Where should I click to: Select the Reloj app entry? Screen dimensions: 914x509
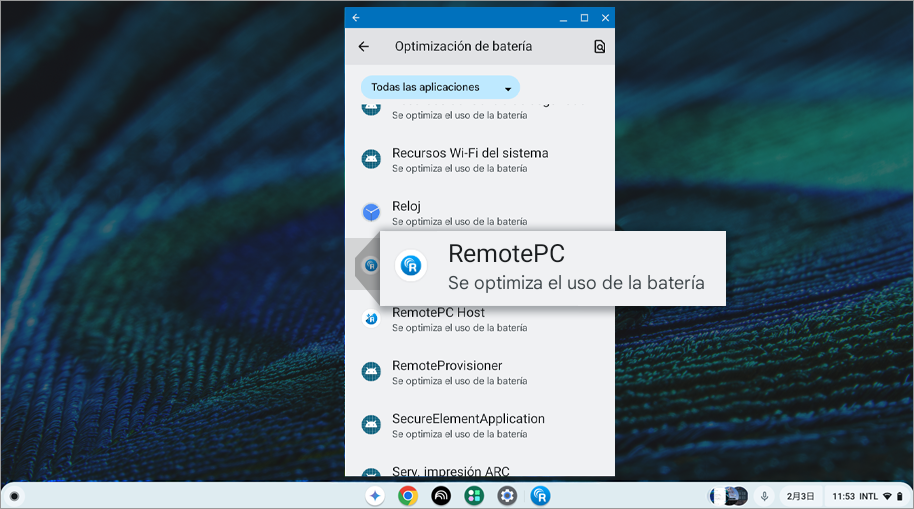coord(480,213)
